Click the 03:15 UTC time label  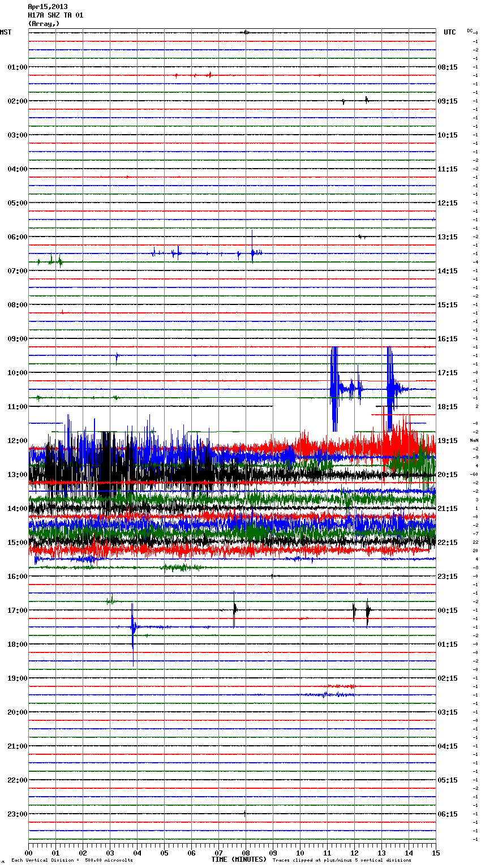click(448, 712)
